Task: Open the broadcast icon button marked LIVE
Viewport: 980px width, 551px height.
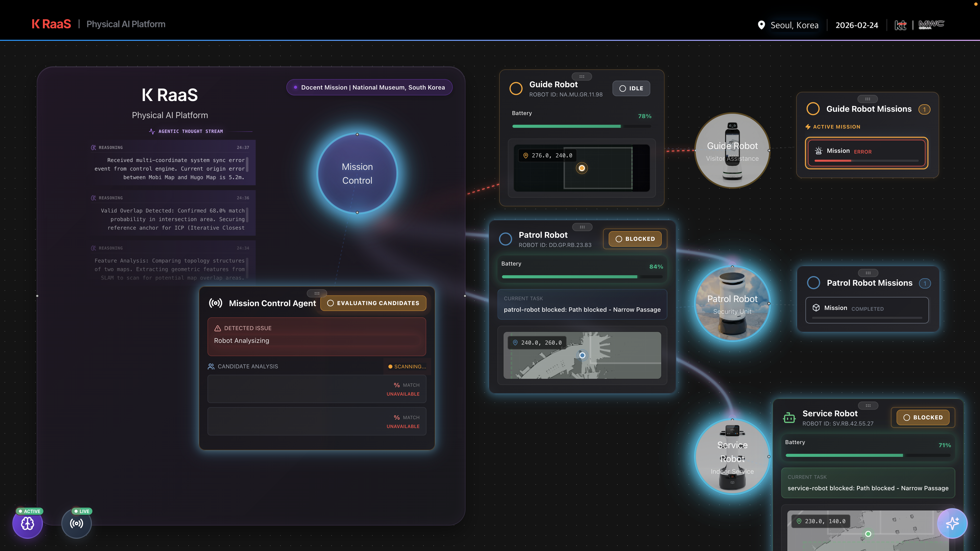Action: pyautogui.click(x=77, y=524)
